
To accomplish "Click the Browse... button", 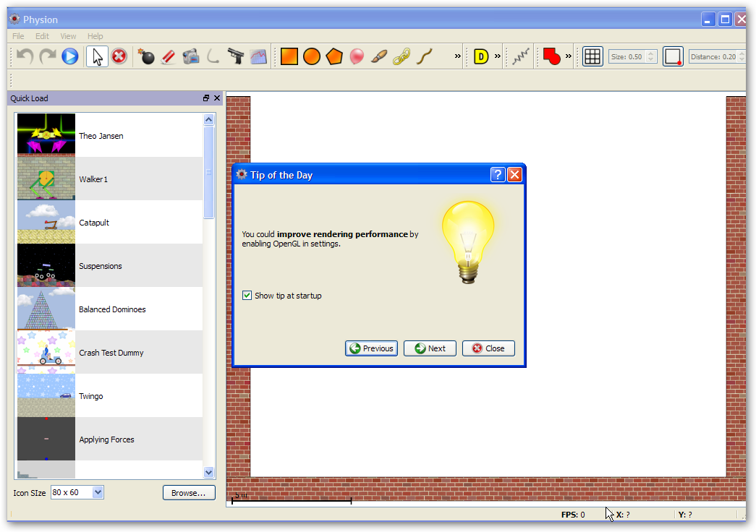I will point(189,493).
